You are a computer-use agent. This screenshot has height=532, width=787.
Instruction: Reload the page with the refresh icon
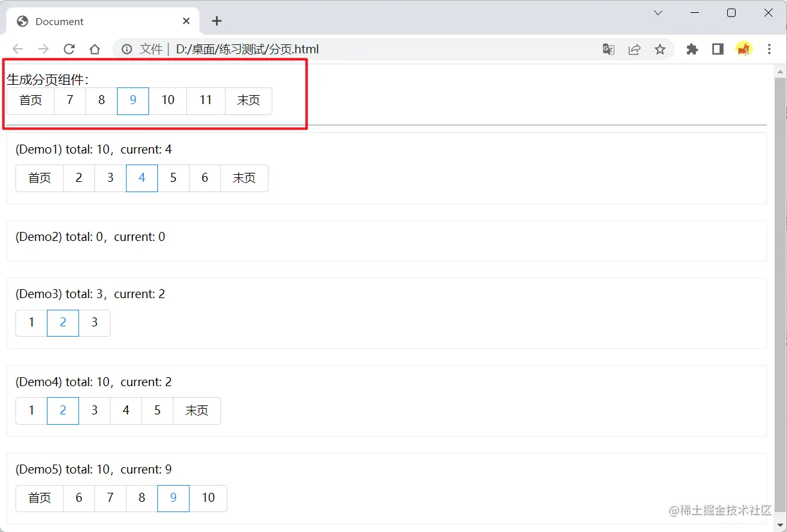[69, 49]
